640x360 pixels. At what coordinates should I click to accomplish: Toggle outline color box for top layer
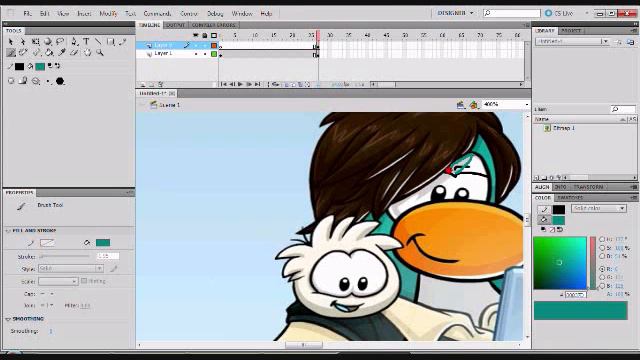click(214, 45)
